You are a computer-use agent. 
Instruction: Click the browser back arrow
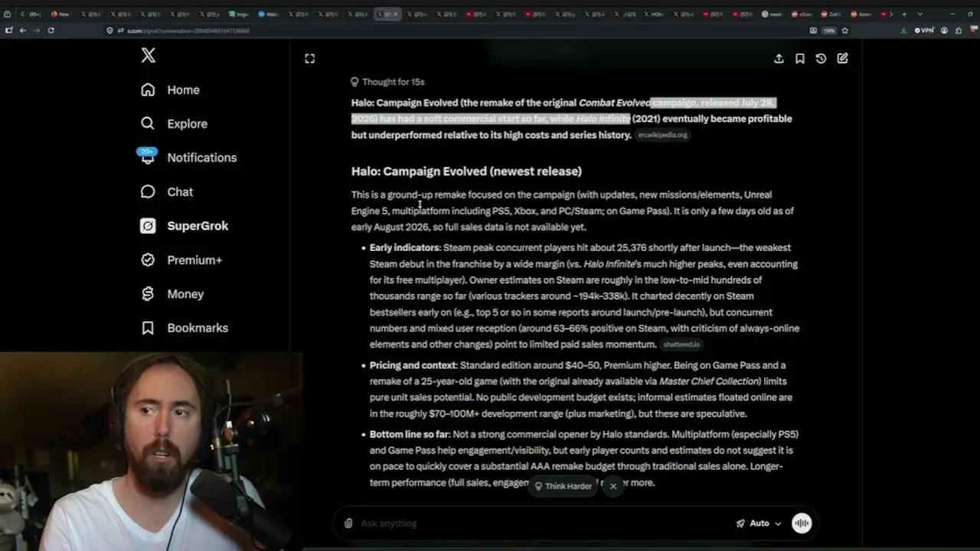click(x=23, y=31)
